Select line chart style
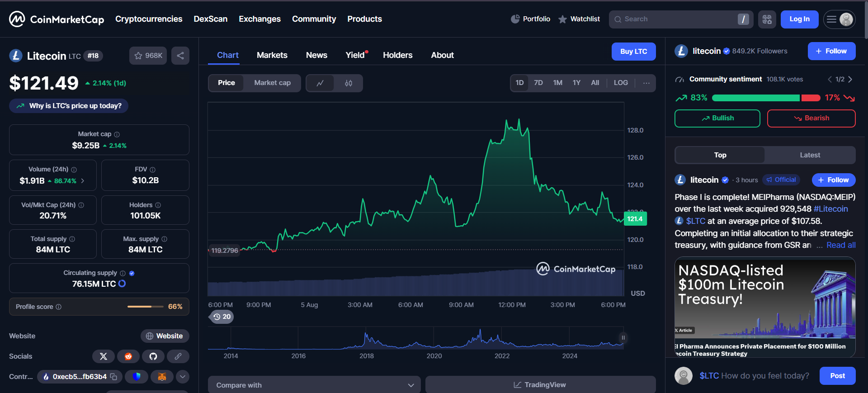868x393 pixels. coord(320,83)
